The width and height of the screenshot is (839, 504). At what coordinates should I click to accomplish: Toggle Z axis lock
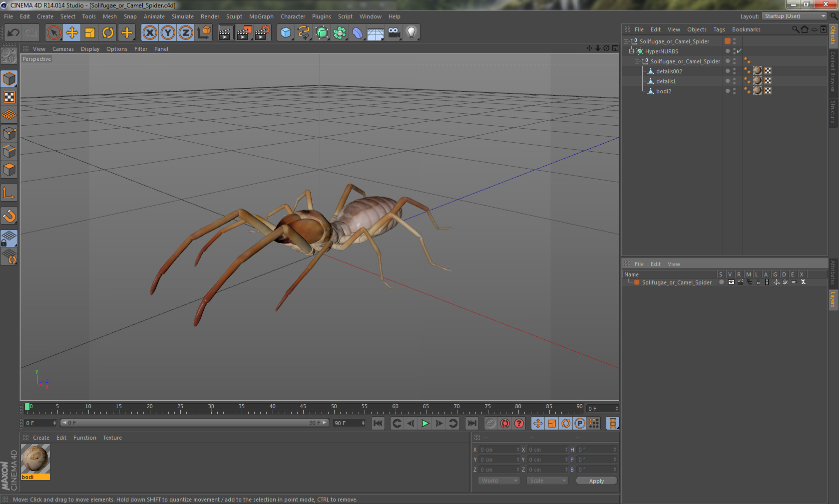pos(186,33)
